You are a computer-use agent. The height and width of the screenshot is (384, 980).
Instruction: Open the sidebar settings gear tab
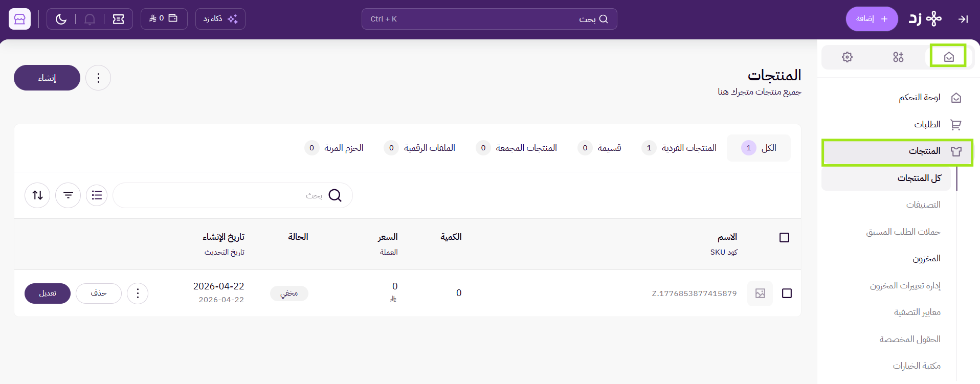pyautogui.click(x=848, y=57)
